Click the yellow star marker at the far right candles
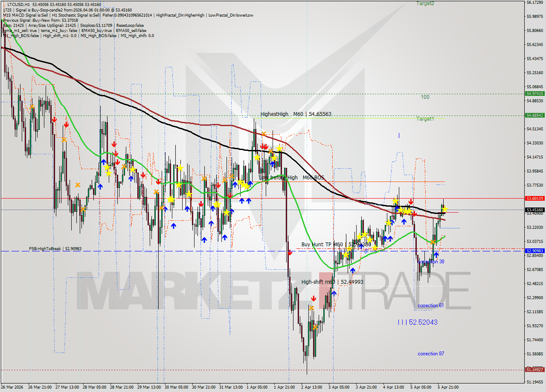546x392 pixels. (x=446, y=210)
